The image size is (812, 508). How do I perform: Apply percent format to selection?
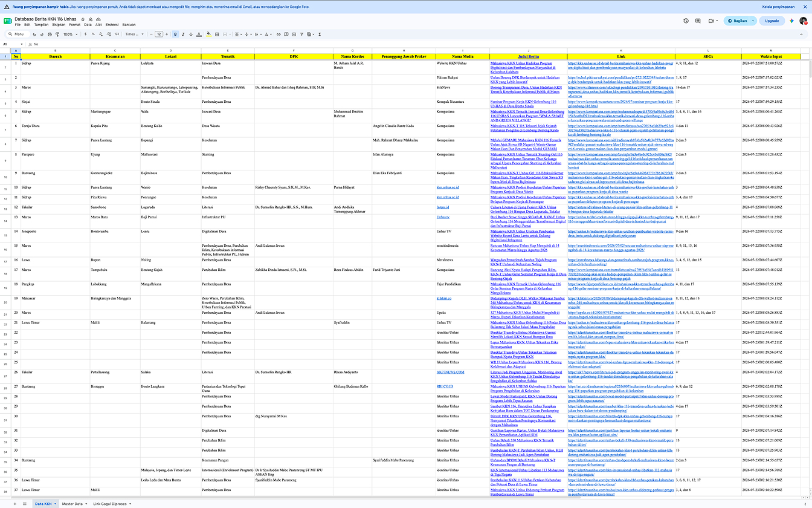(x=93, y=34)
